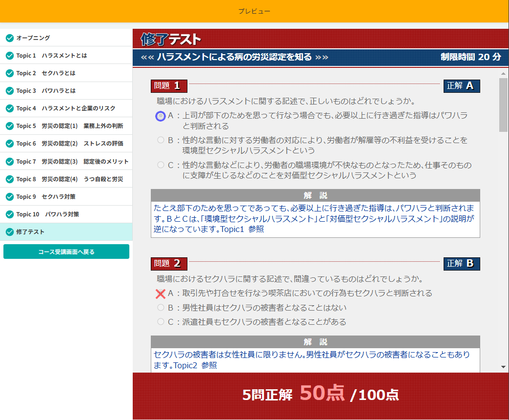Click the コース受講画面へ戻る button
Screen dimensions: 509x420
click(66, 252)
